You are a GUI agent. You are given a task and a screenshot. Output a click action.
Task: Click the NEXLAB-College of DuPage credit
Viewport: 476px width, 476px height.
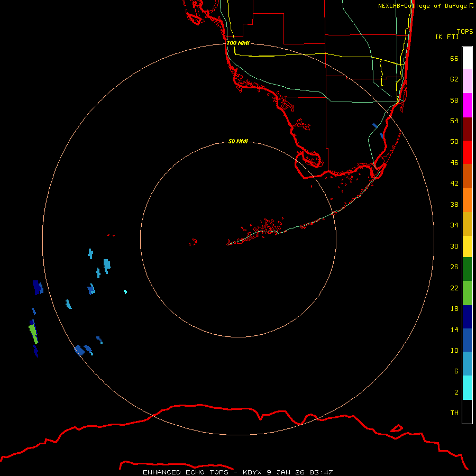point(425,6)
